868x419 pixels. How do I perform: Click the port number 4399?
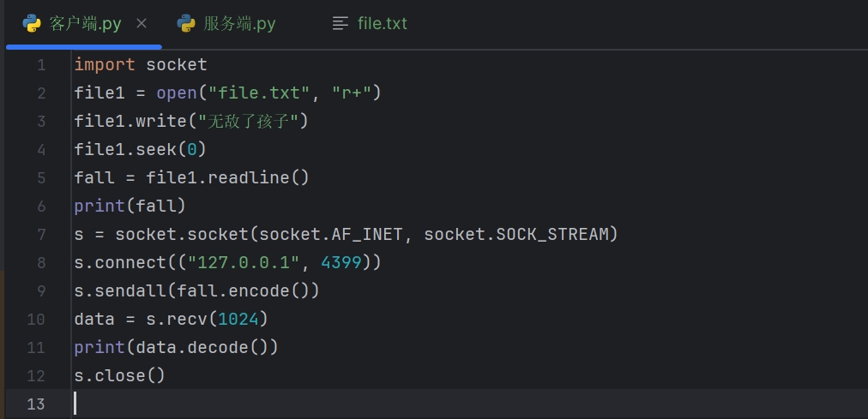click(x=341, y=262)
